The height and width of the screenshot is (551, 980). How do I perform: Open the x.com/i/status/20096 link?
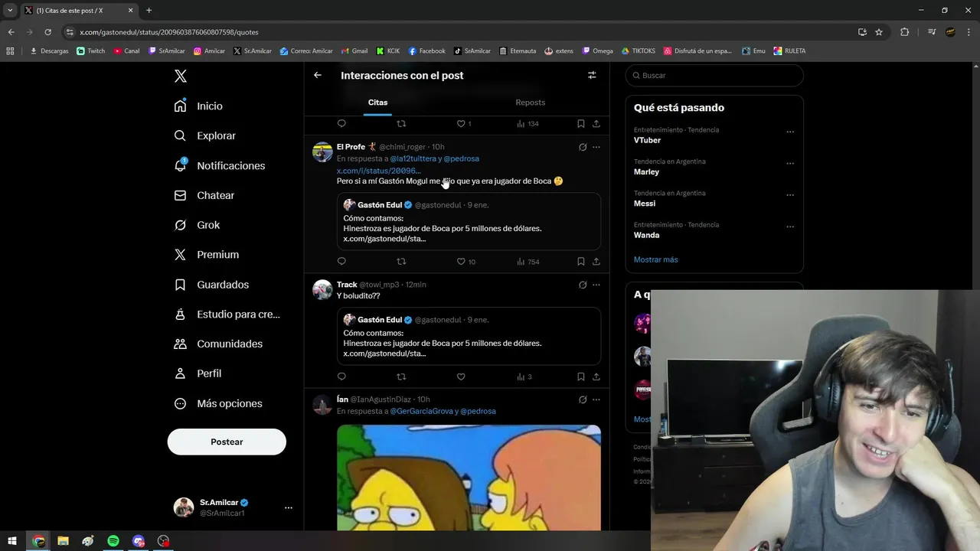tap(378, 171)
